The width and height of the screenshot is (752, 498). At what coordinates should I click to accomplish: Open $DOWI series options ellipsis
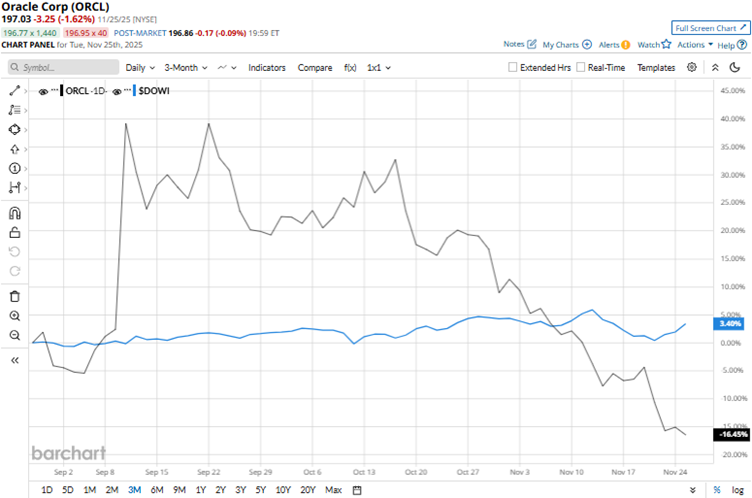[127, 90]
